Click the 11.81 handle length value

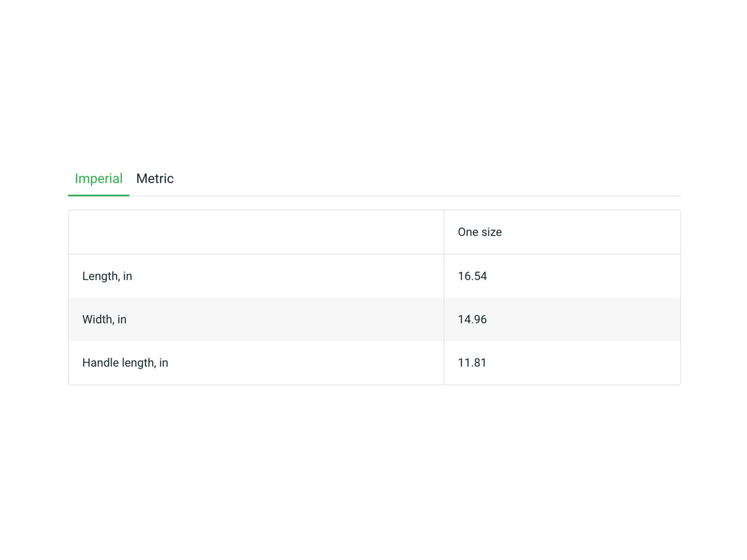472,363
